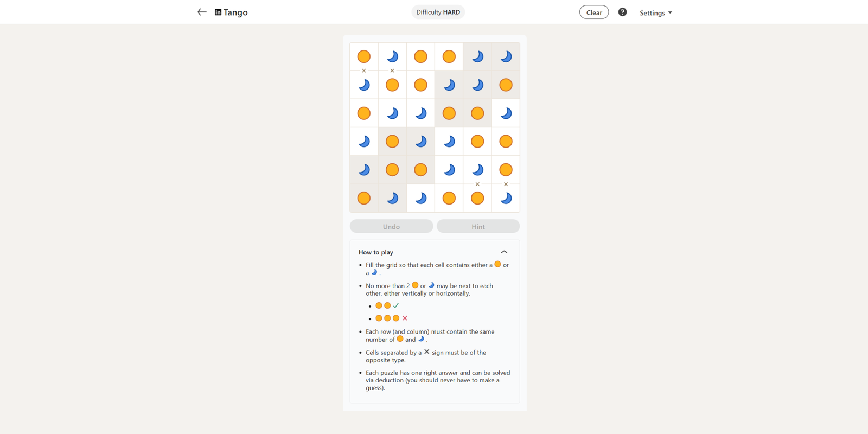Click the Tango title in header
The width and height of the screenshot is (868, 434).
pos(235,12)
